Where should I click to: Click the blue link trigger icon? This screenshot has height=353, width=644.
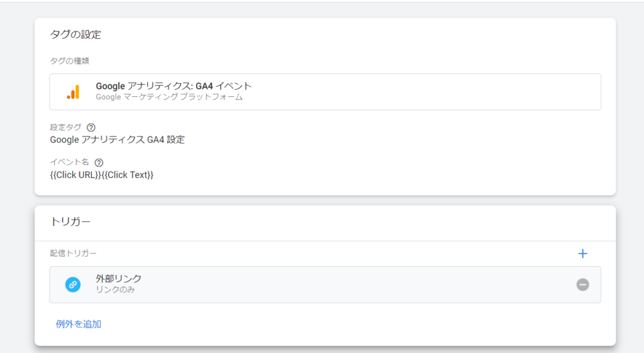click(x=73, y=284)
